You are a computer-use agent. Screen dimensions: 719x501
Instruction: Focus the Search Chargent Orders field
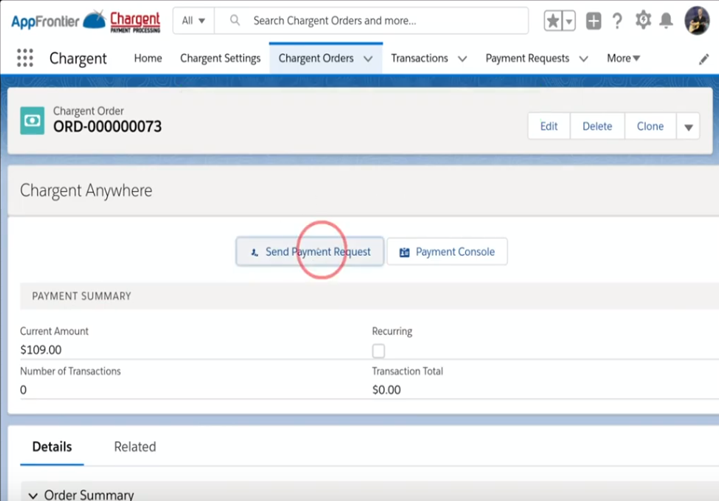(371, 21)
